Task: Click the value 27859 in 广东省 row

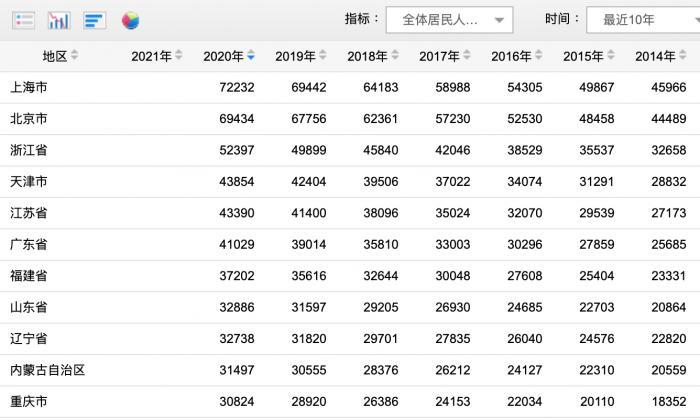Action: point(597,245)
